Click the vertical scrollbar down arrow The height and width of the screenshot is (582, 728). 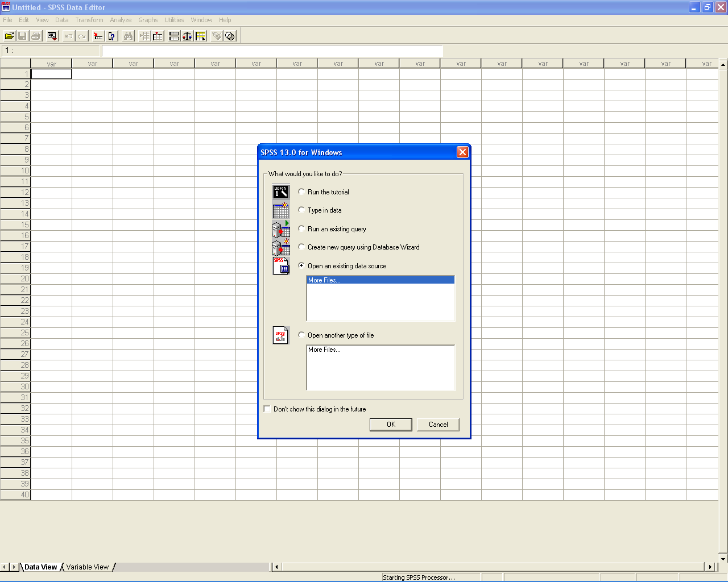[x=723, y=558]
